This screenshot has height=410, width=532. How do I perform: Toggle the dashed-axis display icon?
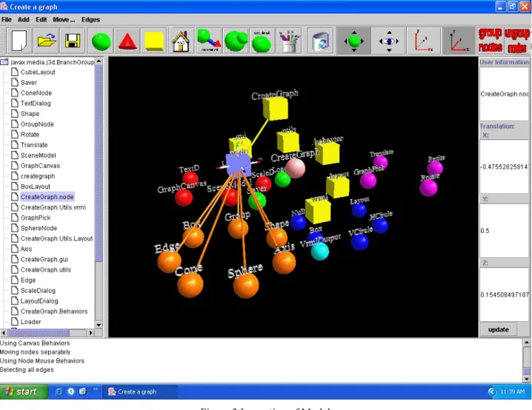pyautogui.click(x=424, y=41)
